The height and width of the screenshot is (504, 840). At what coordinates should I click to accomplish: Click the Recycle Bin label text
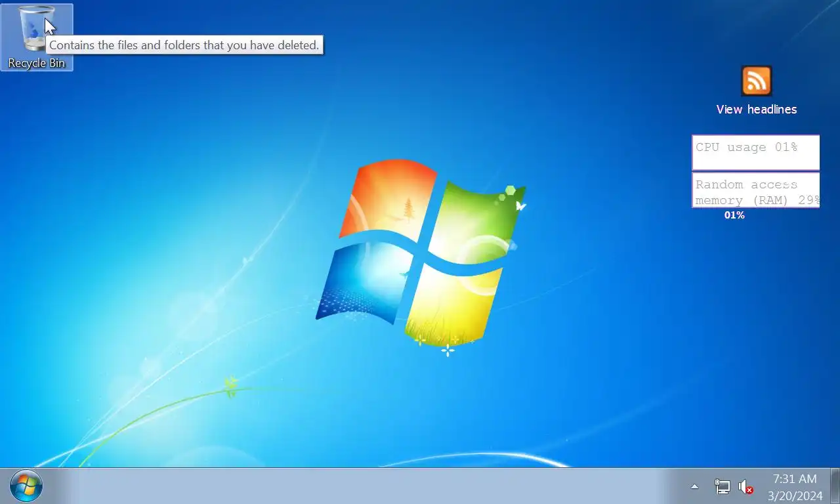(37, 63)
